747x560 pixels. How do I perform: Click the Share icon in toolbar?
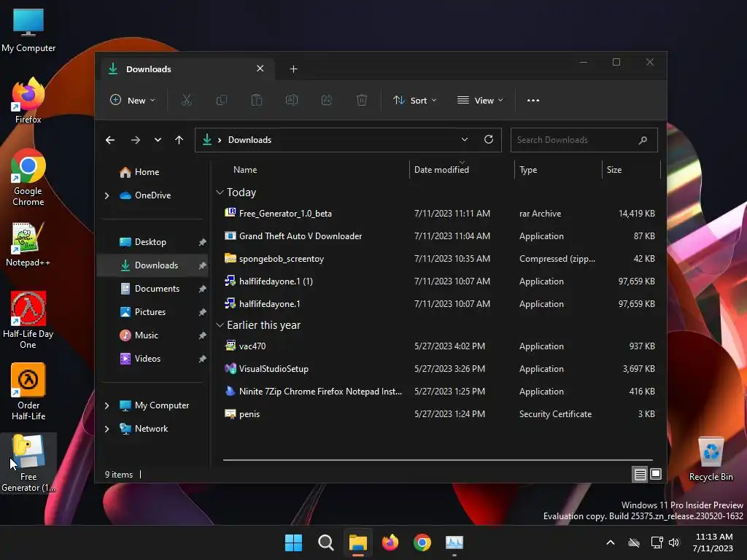tap(327, 100)
